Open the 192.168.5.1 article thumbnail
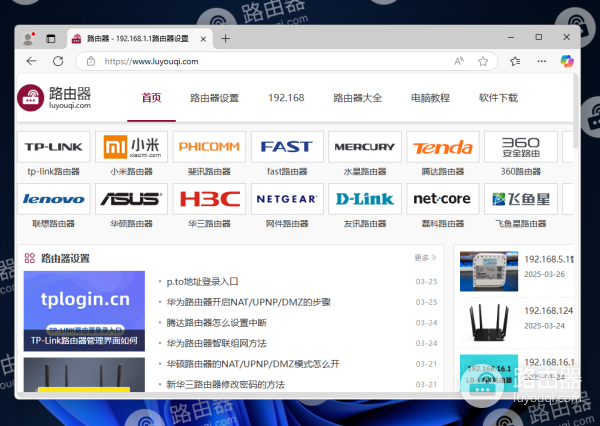This screenshot has height=426, width=600. pos(489,271)
